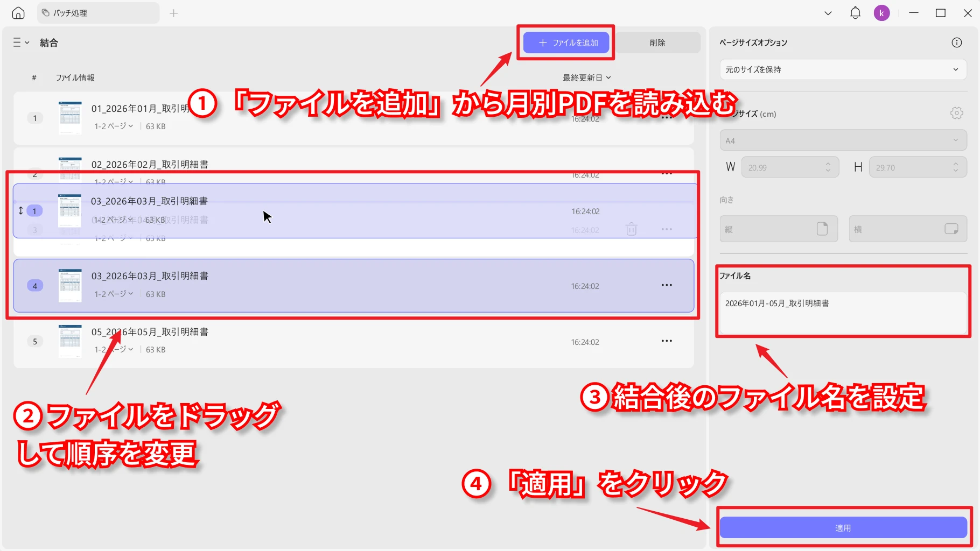
Task: Click width field showing 20.99
Action: (x=789, y=167)
